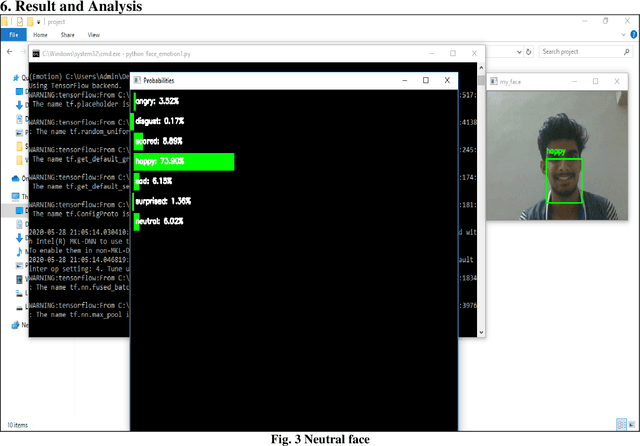Click the green happy label above the face
640x446 pixels.
click(556, 152)
